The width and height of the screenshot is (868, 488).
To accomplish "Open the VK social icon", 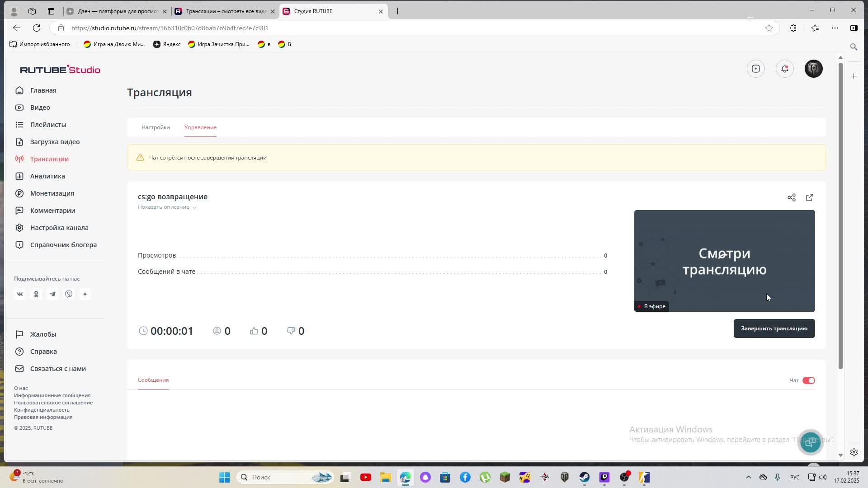I will click(x=20, y=294).
